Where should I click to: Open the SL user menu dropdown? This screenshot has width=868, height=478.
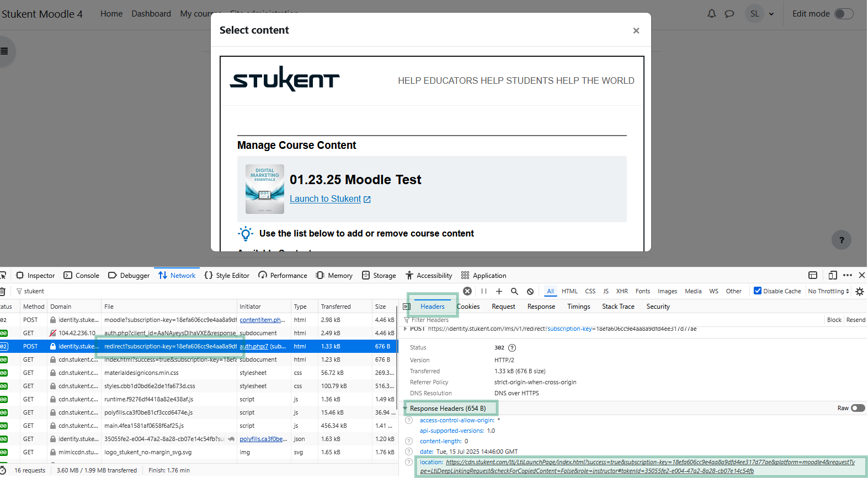click(x=771, y=14)
